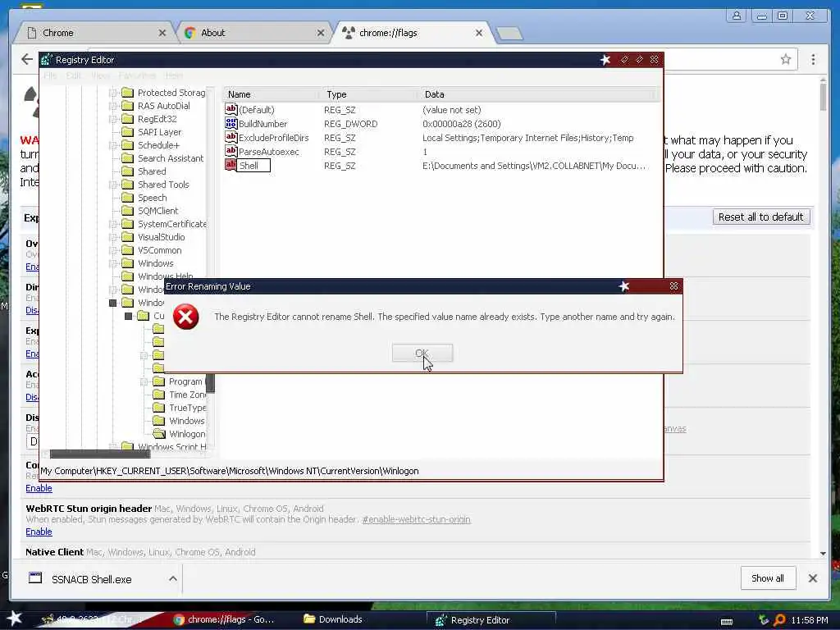Expand the Schedule+ key
This screenshot has width=840, height=630.
point(113,145)
